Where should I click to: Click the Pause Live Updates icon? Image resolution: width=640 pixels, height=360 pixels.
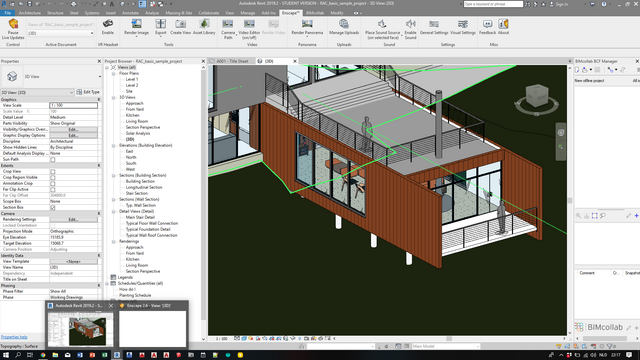point(13,24)
